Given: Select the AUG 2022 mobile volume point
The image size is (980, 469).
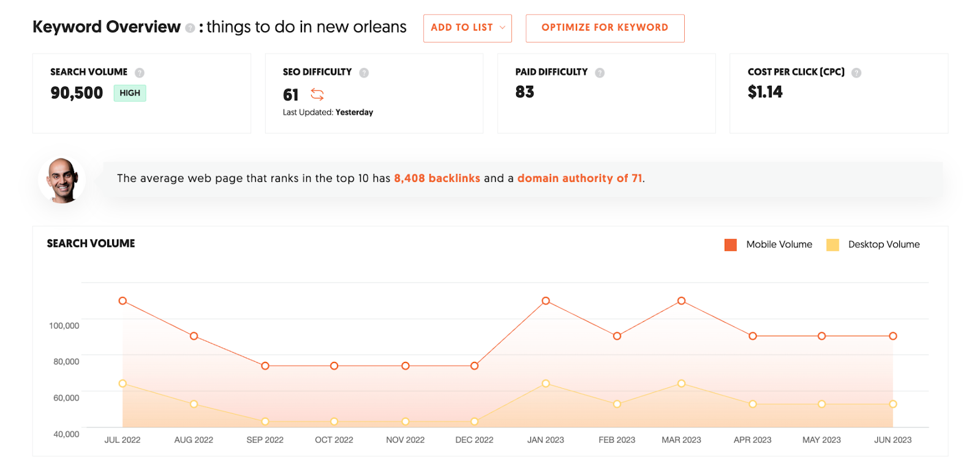Looking at the screenshot, I should (x=194, y=336).
